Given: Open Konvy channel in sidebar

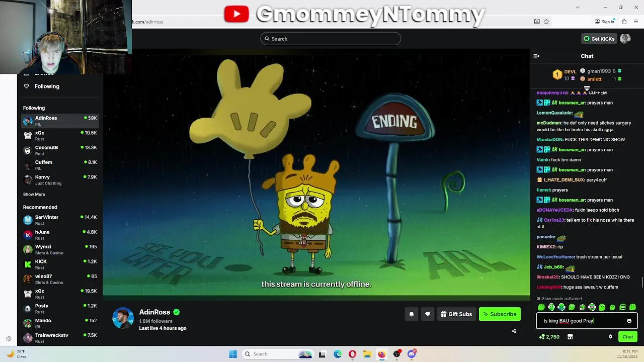Looking at the screenshot, I should (60, 180).
